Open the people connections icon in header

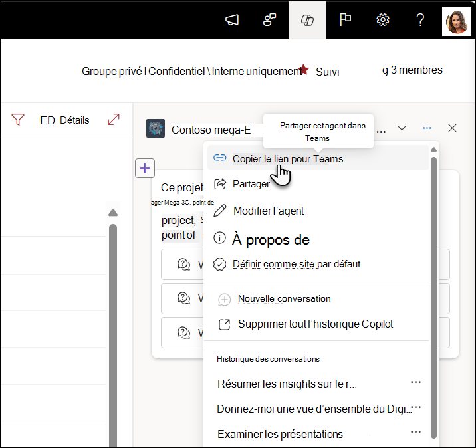tap(269, 20)
